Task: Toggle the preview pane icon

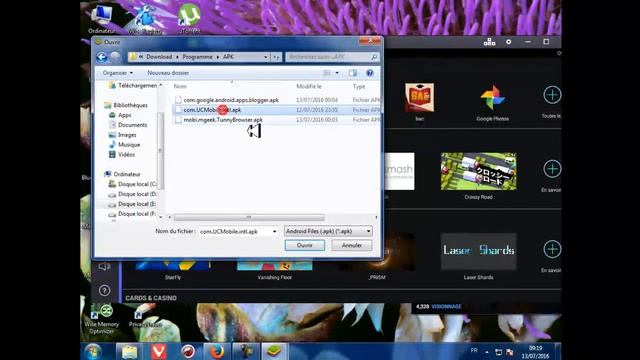Action: pyautogui.click(x=353, y=73)
